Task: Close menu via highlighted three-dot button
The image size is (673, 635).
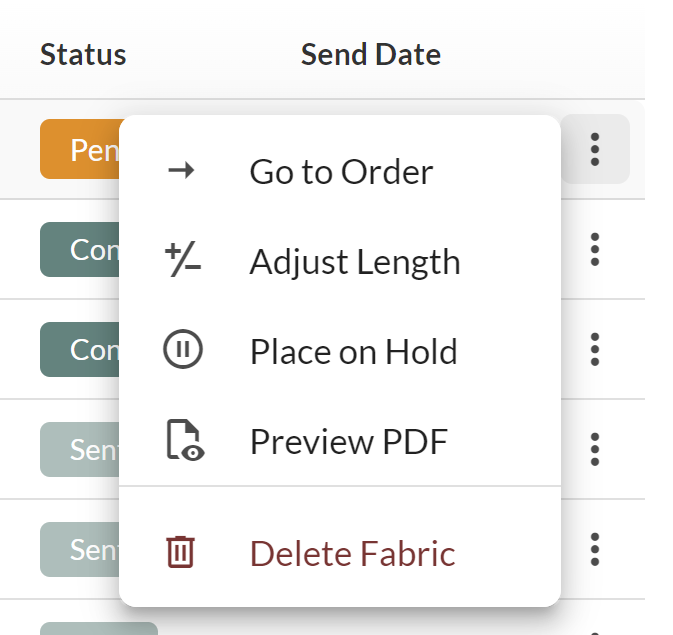Action: pyautogui.click(x=595, y=149)
